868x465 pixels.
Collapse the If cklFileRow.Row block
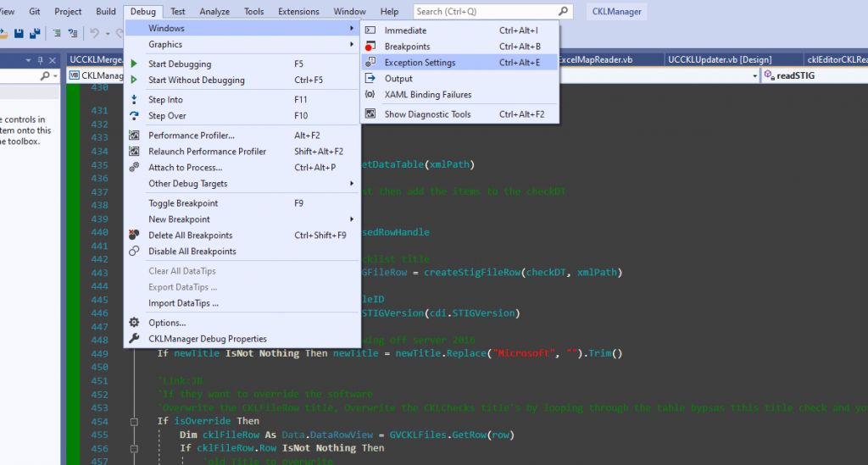134,449
